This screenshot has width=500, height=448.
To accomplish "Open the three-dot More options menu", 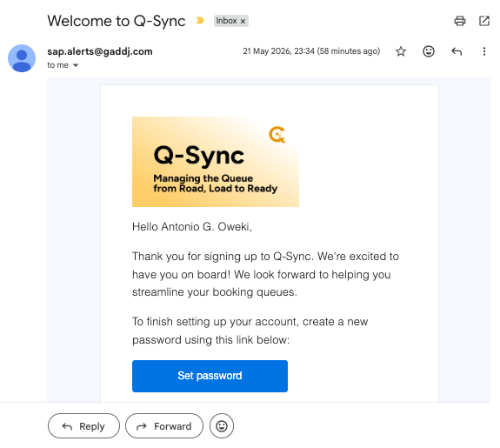I will point(483,51).
